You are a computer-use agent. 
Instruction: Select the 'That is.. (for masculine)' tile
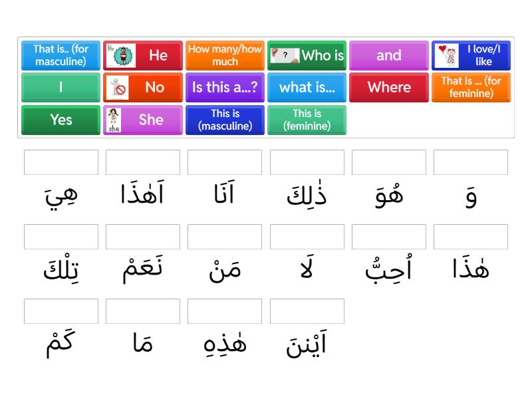click(x=60, y=56)
